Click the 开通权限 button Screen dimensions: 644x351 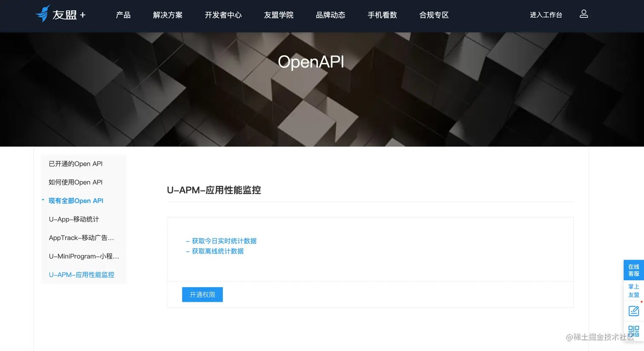tap(202, 294)
